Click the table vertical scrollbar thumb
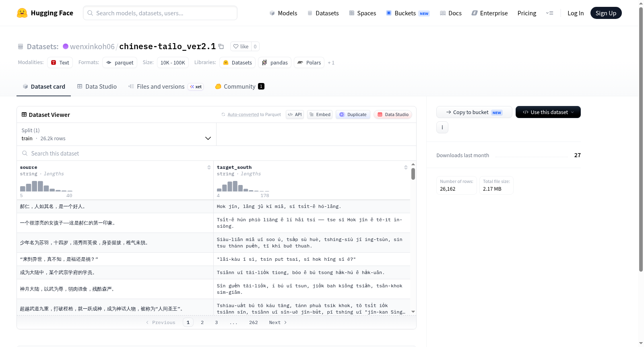 tap(413, 174)
